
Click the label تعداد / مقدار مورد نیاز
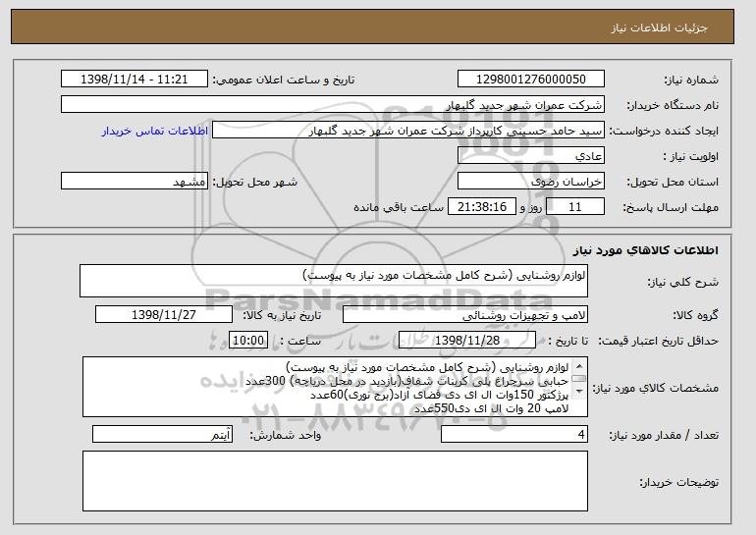[664, 436]
